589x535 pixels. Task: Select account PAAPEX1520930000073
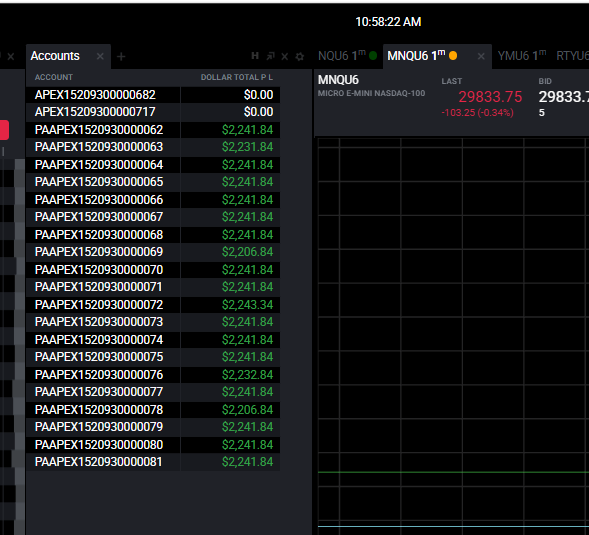click(99, 322)
